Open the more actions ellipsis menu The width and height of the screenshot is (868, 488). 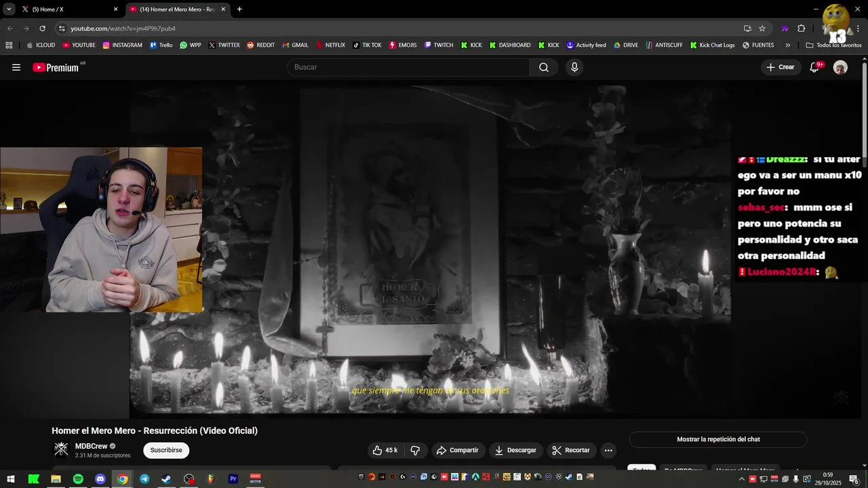click(608, 450)
